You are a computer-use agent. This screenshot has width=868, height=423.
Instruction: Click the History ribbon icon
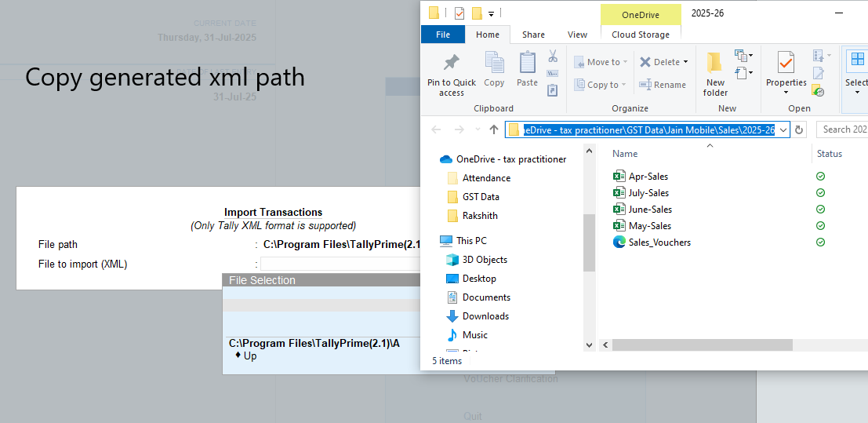pos(819,90)
